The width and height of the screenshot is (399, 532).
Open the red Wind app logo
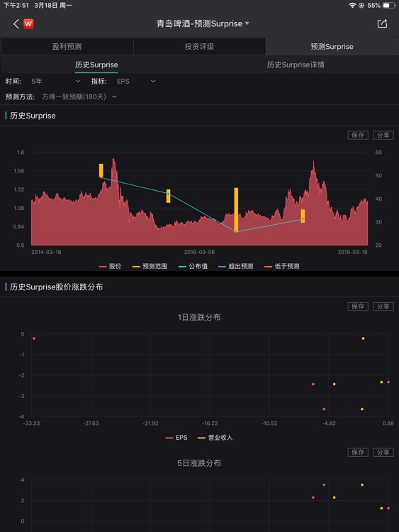pyautogui.click(x=28, y=23)
